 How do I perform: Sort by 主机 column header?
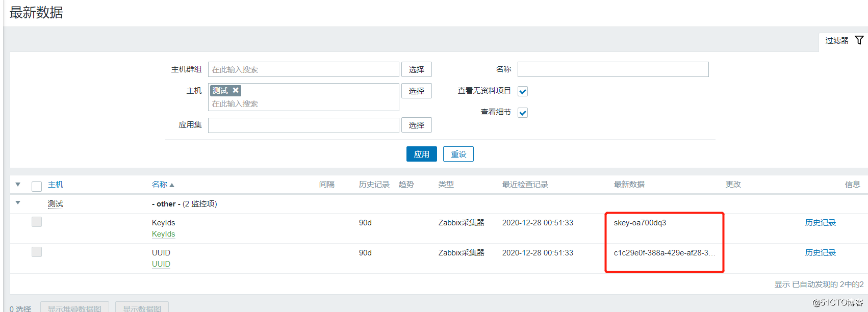[56, 185]
